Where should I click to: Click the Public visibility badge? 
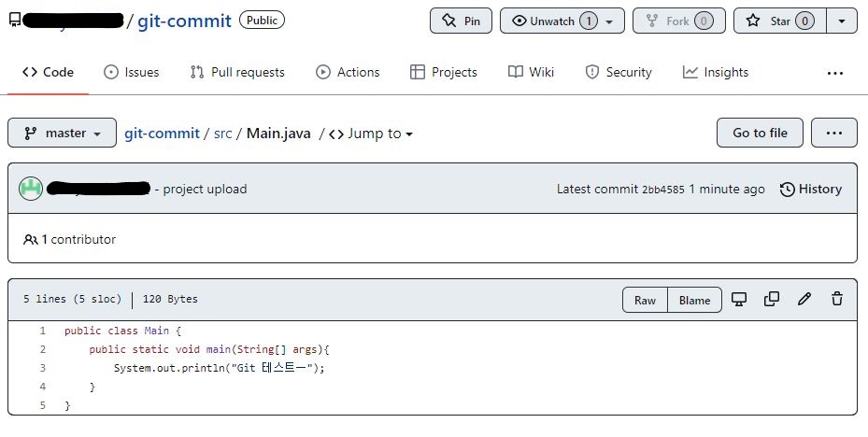(x=262, y=21)
